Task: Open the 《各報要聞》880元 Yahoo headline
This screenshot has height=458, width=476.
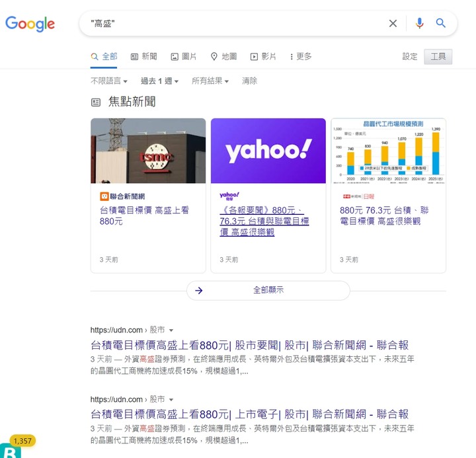Action: [264, 221]
